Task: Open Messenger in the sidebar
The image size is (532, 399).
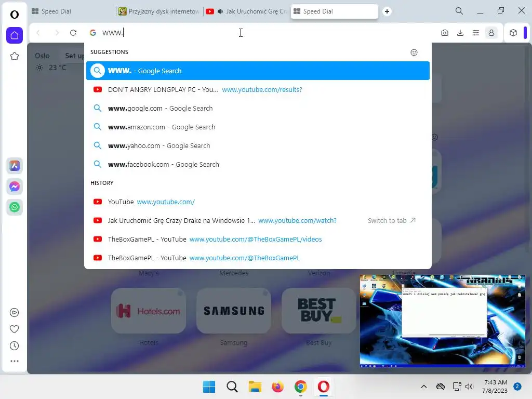Action: coord(14,187)
